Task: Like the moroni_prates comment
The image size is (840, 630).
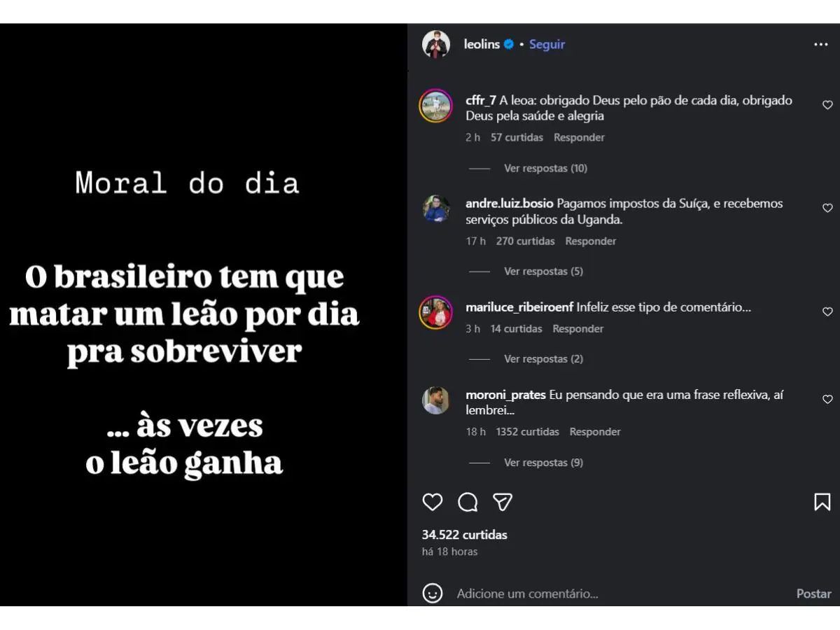Action: click(827, 399)
